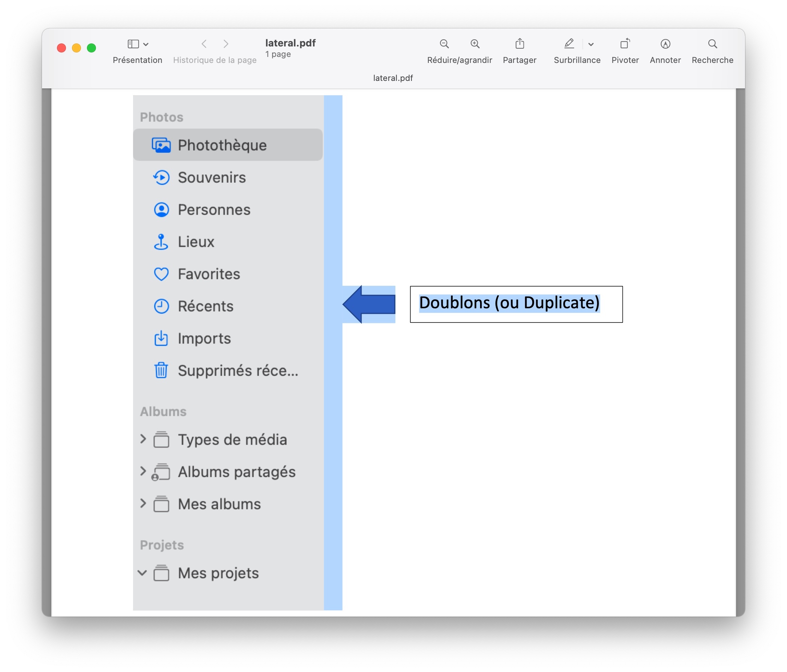
Task: Activate the Surbrillance highlighter pen
Action: 569,44
